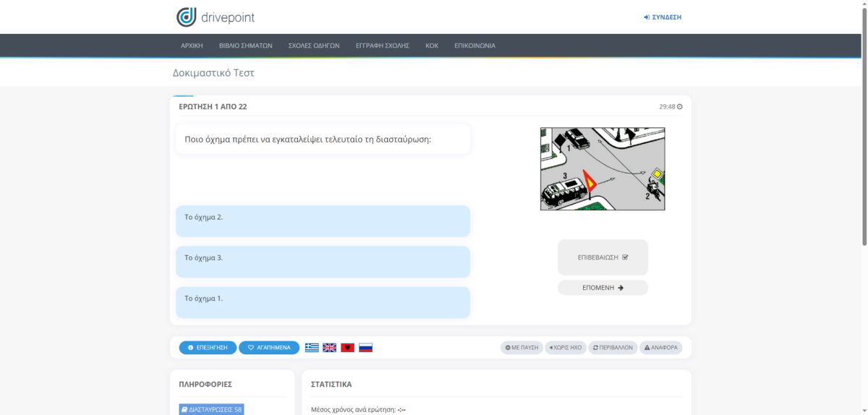Screen dimensions: 868x415
Task: Switch language to Greek flag
Action: [312, 348]
